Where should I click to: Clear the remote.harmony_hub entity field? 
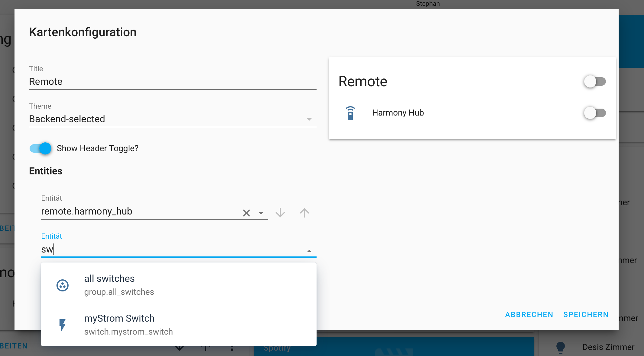[246, 213]
